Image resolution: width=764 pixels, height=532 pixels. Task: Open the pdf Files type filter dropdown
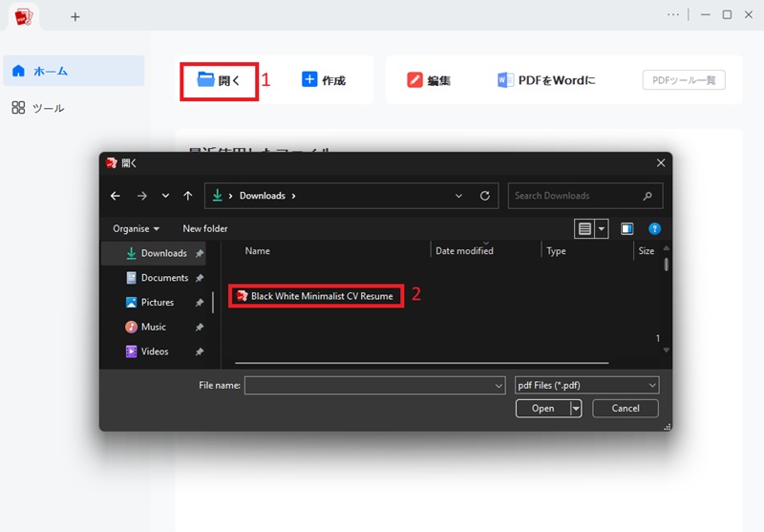coord(587,385)
